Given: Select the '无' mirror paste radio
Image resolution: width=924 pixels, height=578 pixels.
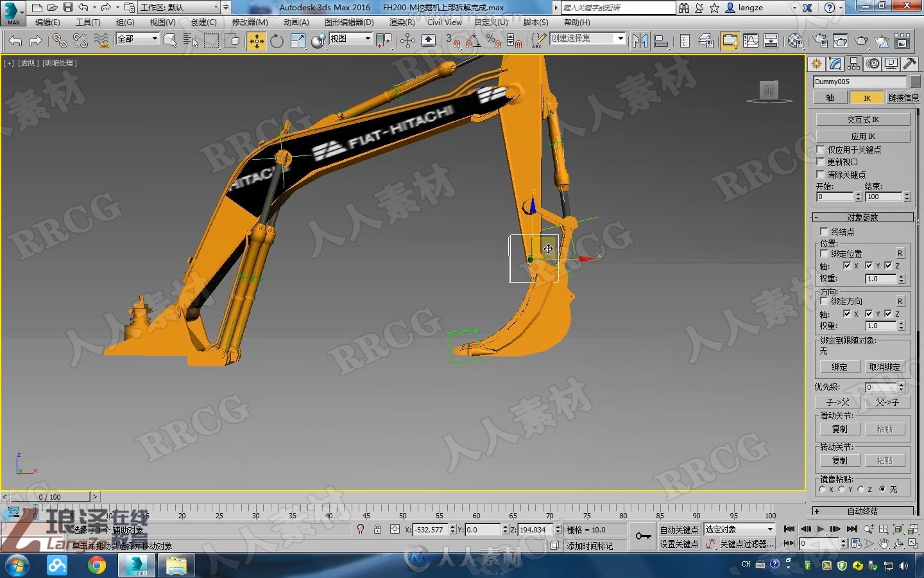Looking at the screenshot, I should click(882, 489).
